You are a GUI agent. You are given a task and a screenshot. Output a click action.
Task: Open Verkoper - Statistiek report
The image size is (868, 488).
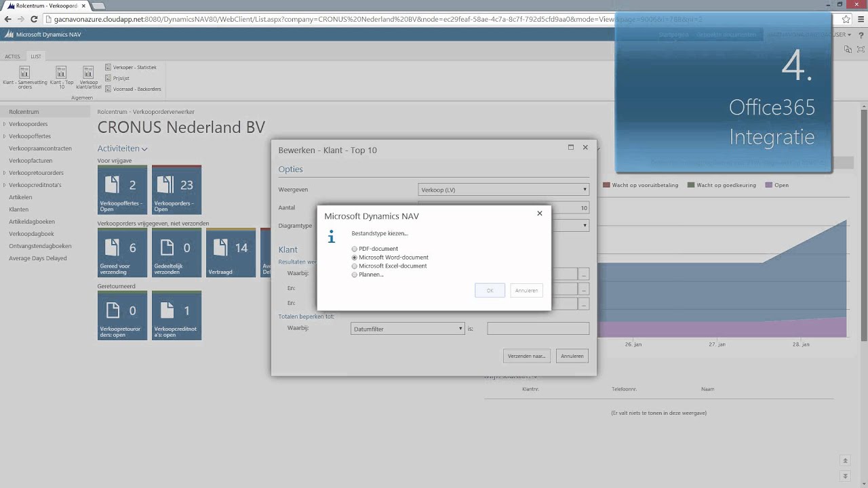[x=130, y=67]
